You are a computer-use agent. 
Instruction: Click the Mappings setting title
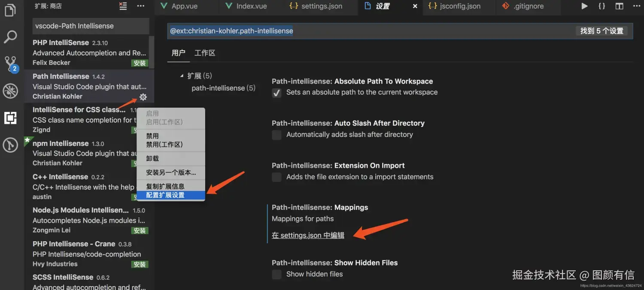click(320, 207)
